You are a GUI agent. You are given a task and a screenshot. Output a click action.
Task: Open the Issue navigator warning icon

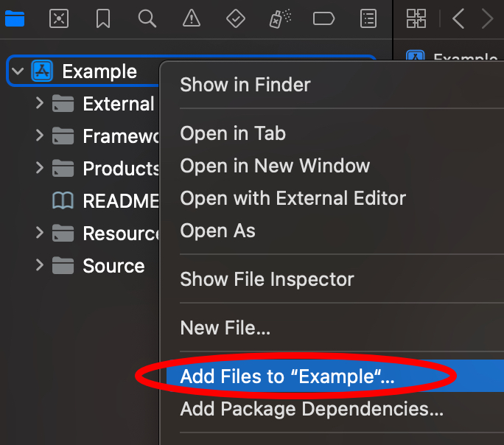[x=192, y=18]
